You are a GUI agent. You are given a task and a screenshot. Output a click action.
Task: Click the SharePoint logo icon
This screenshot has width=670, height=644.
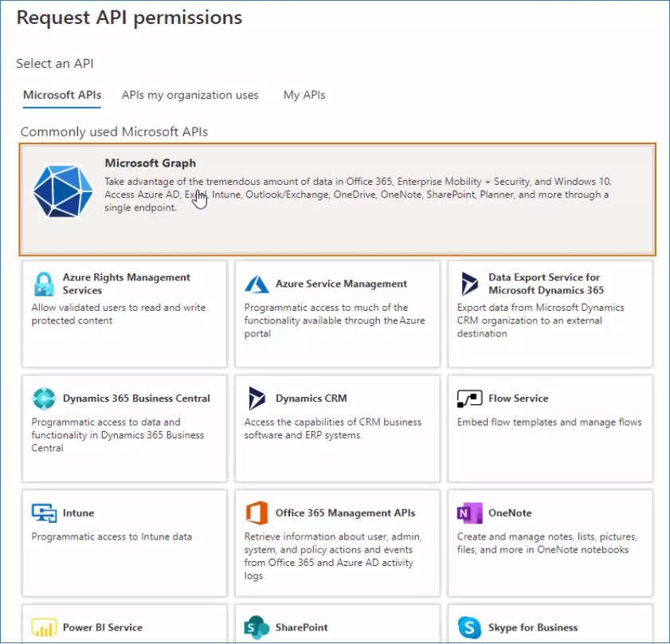coord(257,628)
